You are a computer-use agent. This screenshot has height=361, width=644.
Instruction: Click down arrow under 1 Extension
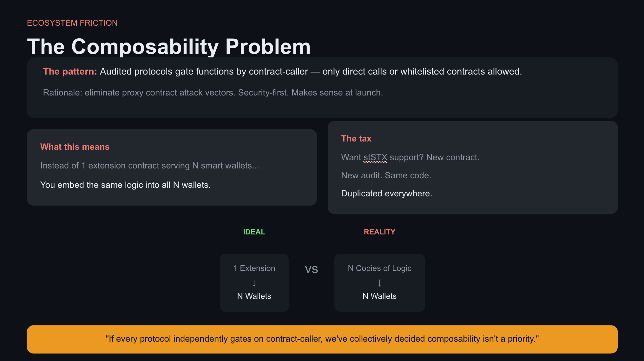coord(254,283)
